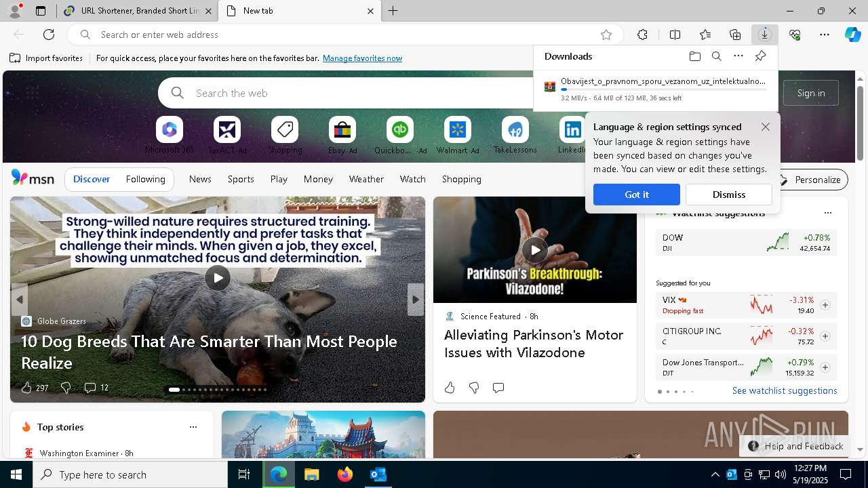
Task: Open the News section
Action: click(x=200, y=179)
